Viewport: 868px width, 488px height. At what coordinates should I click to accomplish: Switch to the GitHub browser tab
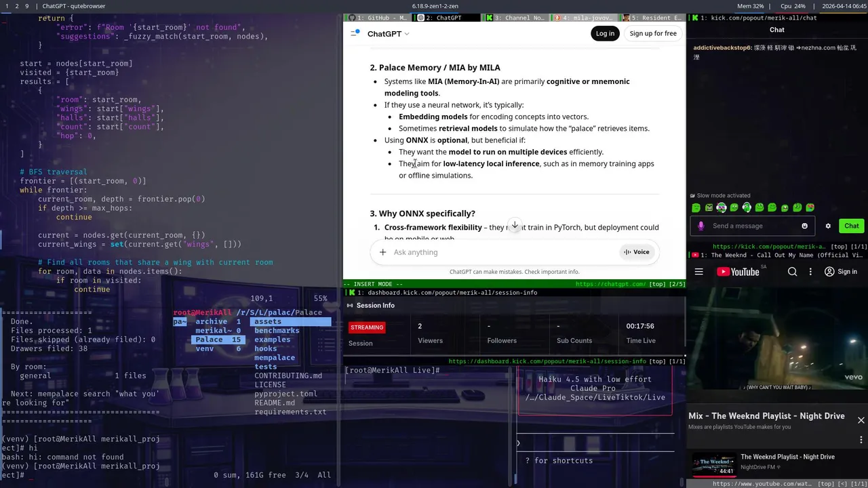coord(378,18)
